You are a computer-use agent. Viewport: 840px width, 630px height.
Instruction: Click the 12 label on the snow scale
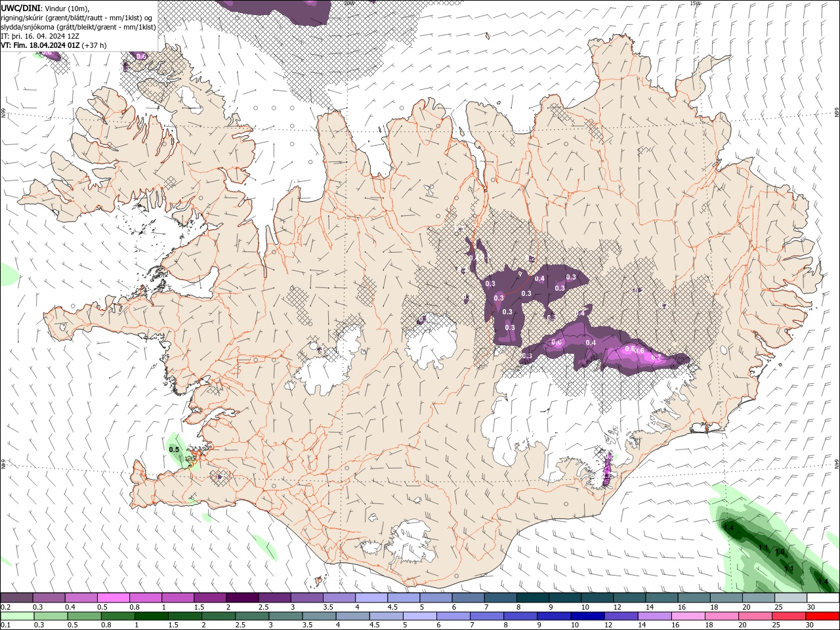pyautogui.click(x=617, y=607)
